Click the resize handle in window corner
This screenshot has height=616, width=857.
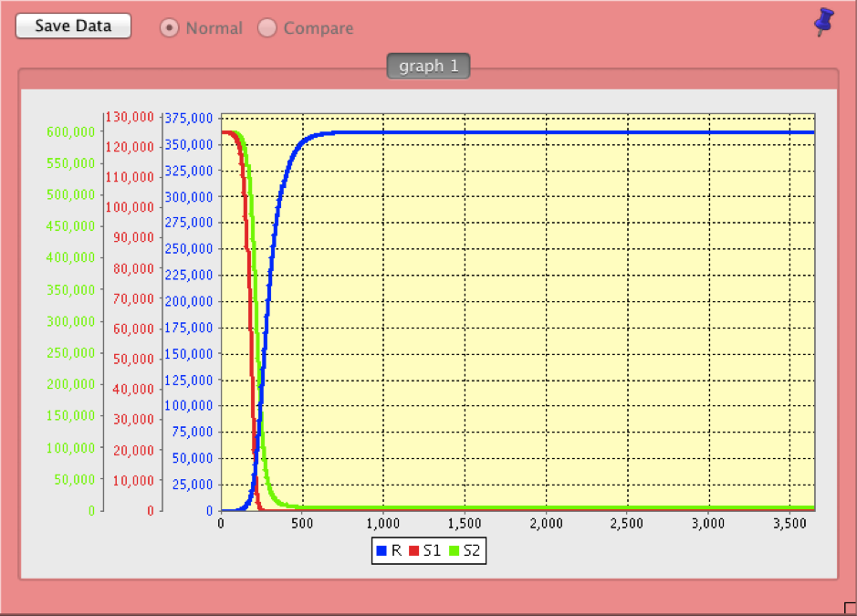pos(850,609)
